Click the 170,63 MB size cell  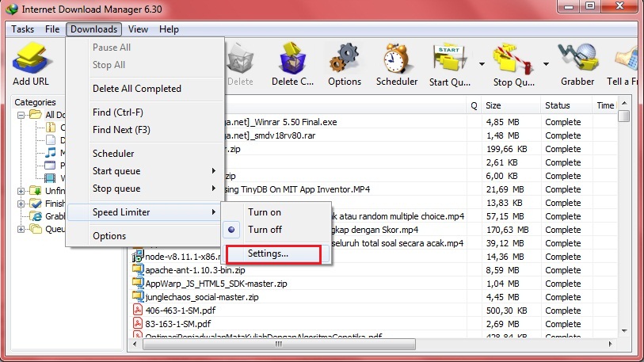[507, 229]
